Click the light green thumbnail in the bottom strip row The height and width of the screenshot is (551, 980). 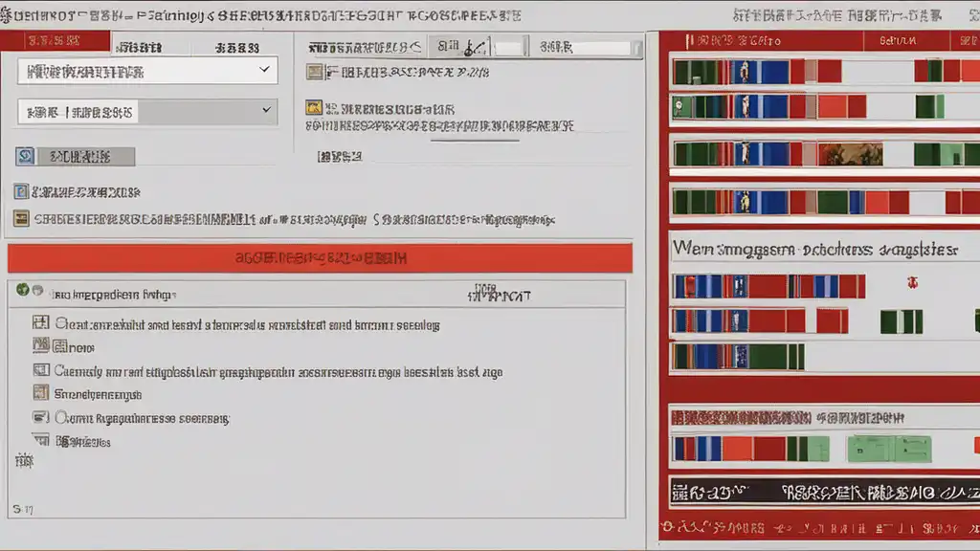[x=889, y=450]
